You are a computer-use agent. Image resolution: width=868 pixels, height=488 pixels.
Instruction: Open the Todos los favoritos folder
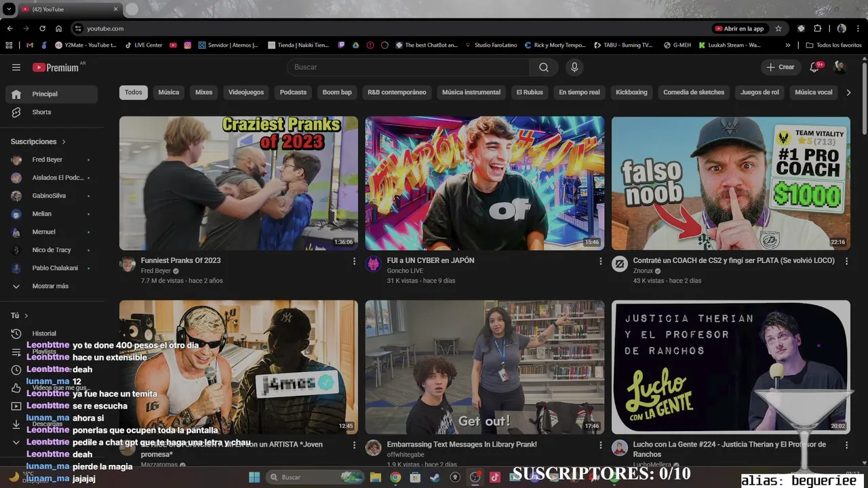(833, 45)
